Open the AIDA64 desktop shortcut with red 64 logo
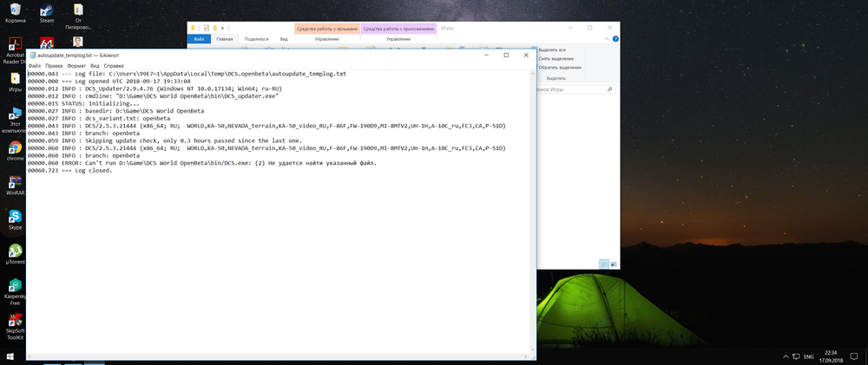The height and width of the screenshot is (365, 868). click(47, 42)
